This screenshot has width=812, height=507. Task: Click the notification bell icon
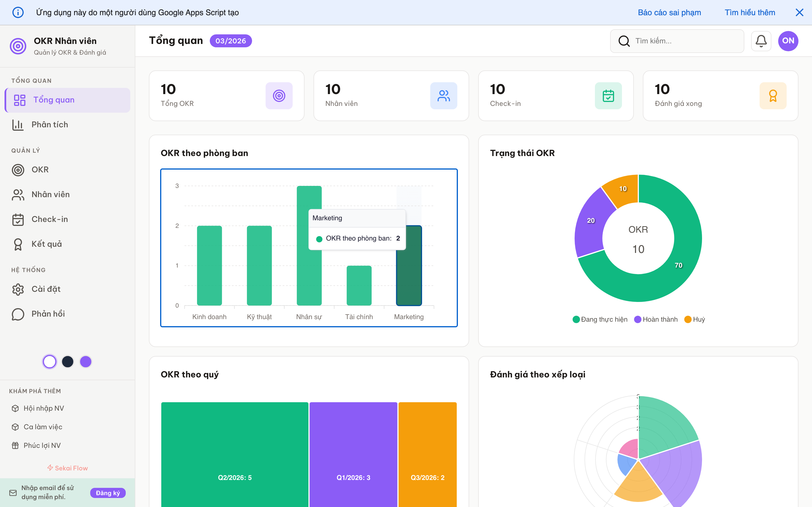click(x=761, y=41)
